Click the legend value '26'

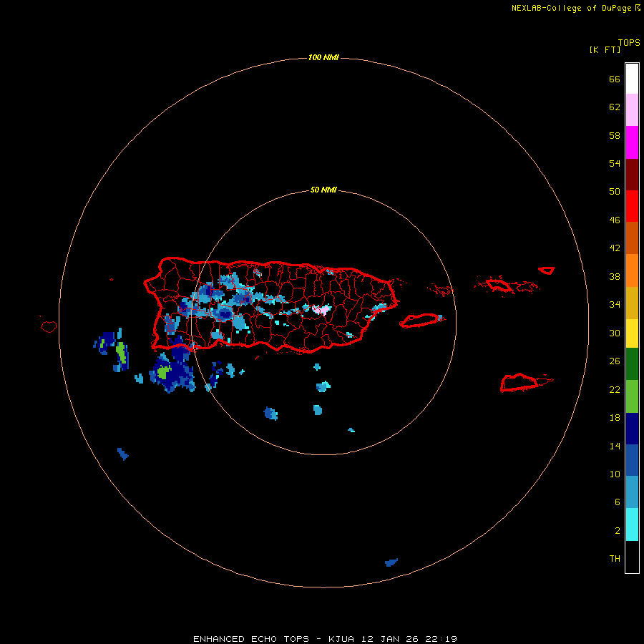click(x=615, y=361)
